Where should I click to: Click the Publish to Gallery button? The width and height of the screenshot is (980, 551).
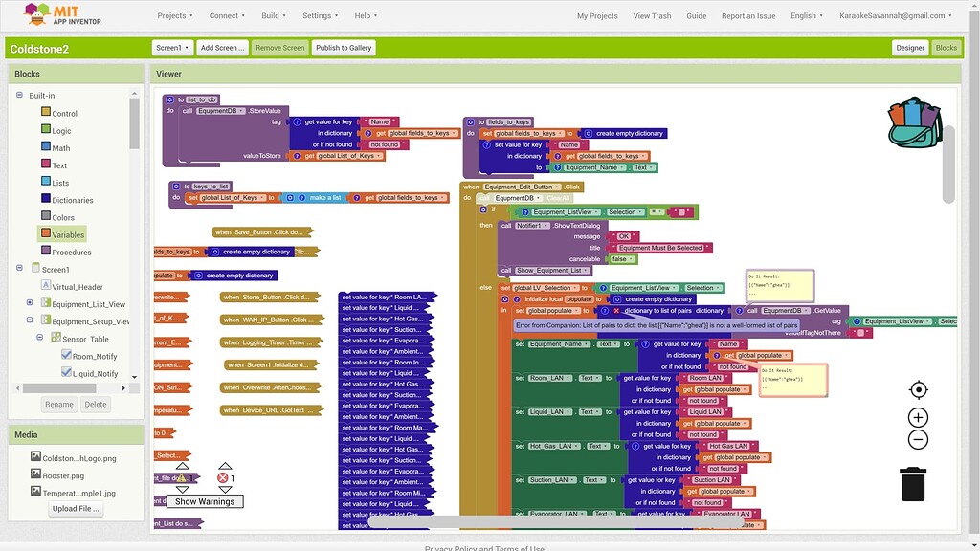(x=343, y=47)
